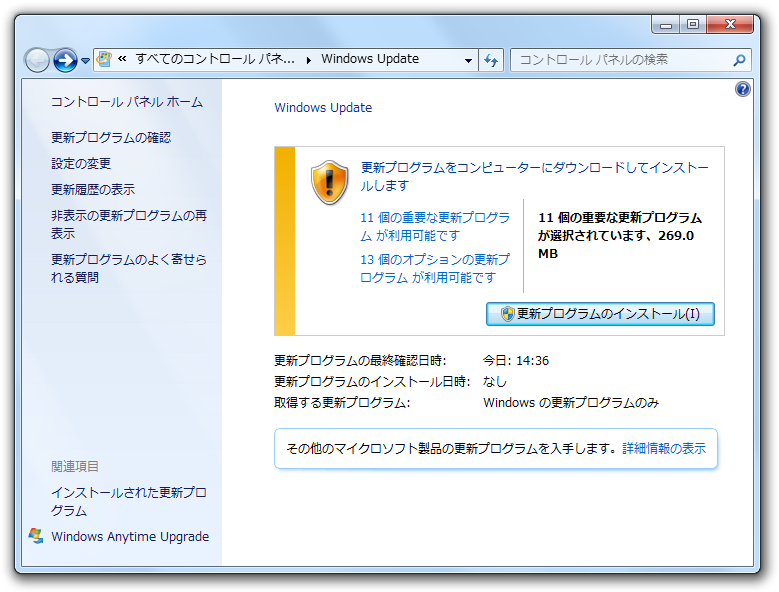The height and width of the screenshot is (592, 779).
Task: Expand the address bar history dropdown
Action: tap(468, 60)
